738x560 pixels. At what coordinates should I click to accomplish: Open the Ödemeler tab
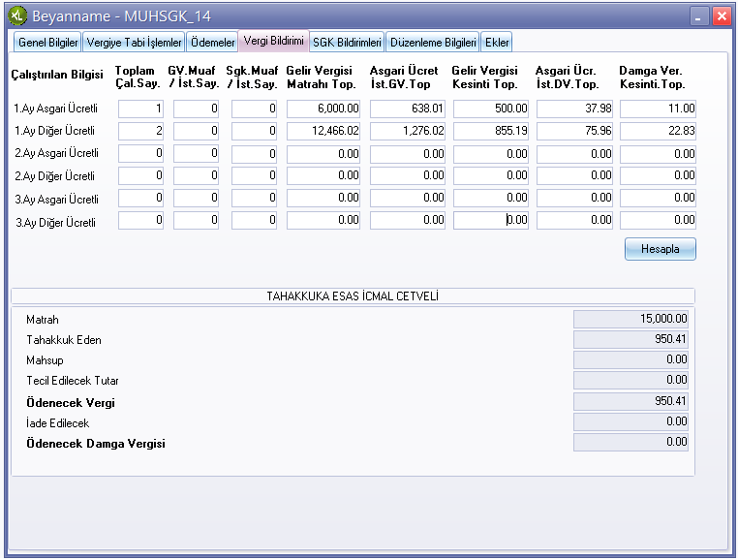[x=212, y=42]
